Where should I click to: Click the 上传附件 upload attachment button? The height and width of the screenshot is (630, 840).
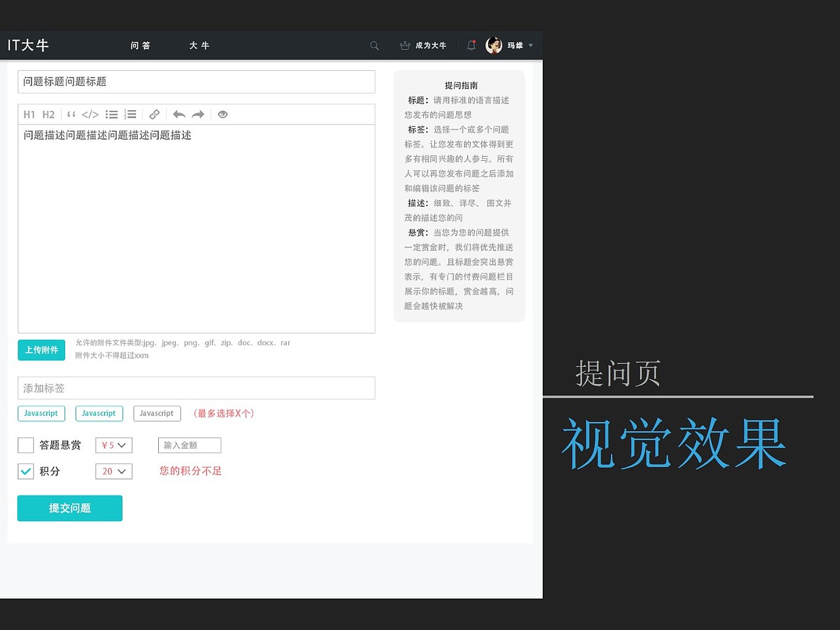click(x=41, y=350)
